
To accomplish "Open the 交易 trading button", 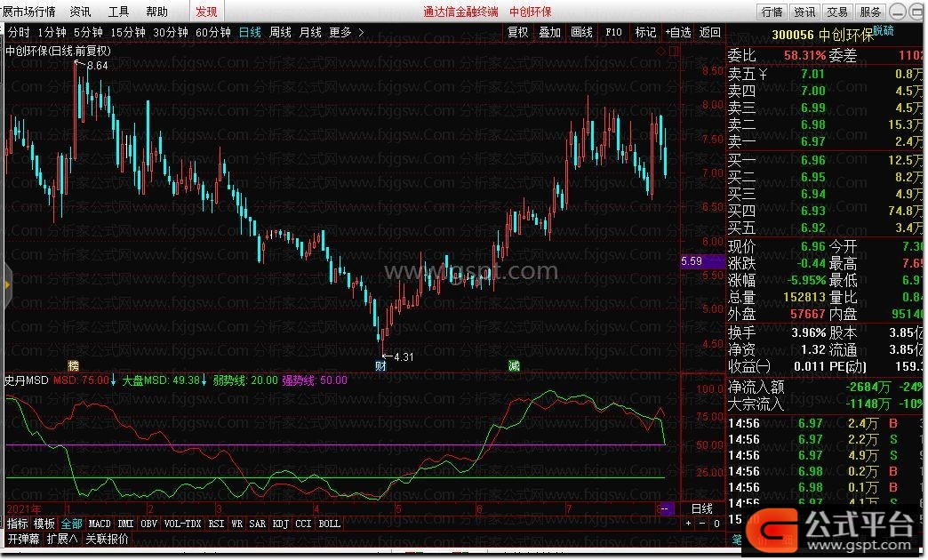I will pos(837,12).
